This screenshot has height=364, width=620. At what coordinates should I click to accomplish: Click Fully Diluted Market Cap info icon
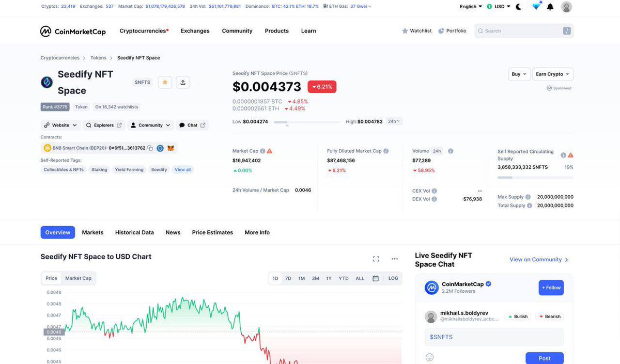pos(386,151)
